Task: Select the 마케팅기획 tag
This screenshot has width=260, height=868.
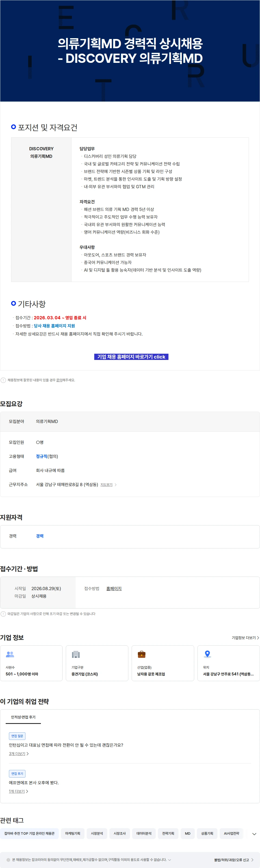Action: coord(73,833)
